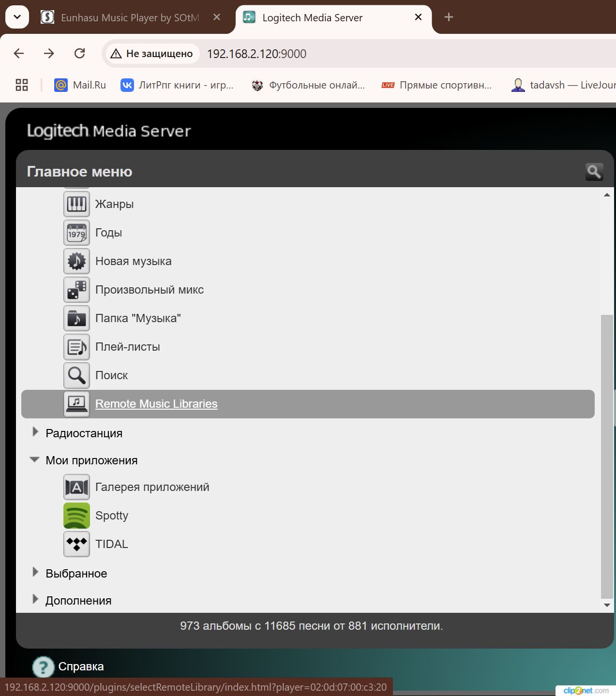Click the Выбранное label
This screenshot has height=696, width=616.
[76, 574]
